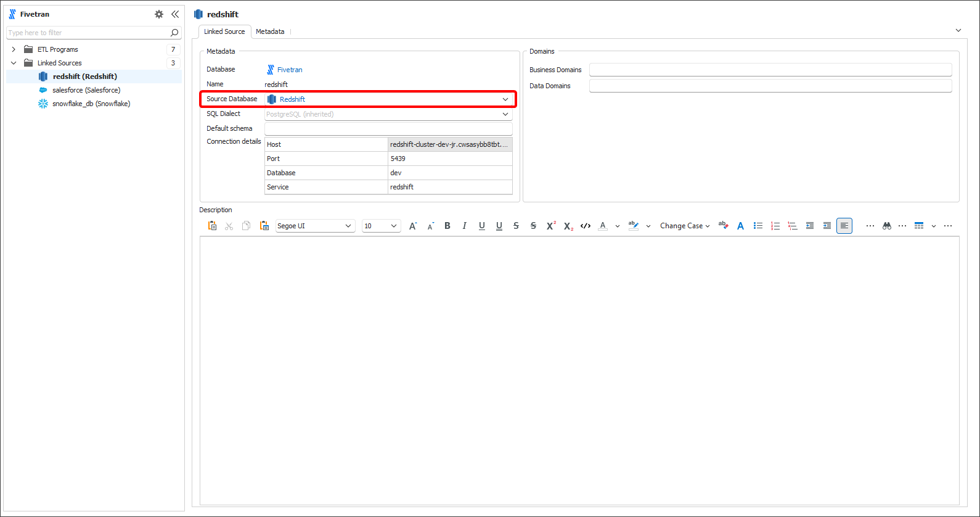980x517 pixels.
Task: Open the table options dropdown arrow
Action: (934, 226)
